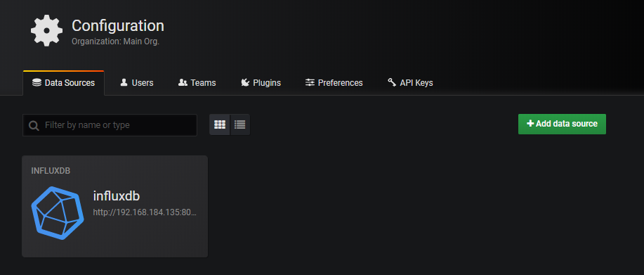The width and height of the screenshot is (644, 275).
Task: Select the API Keys tab
Action: click(x=410, y=83)
